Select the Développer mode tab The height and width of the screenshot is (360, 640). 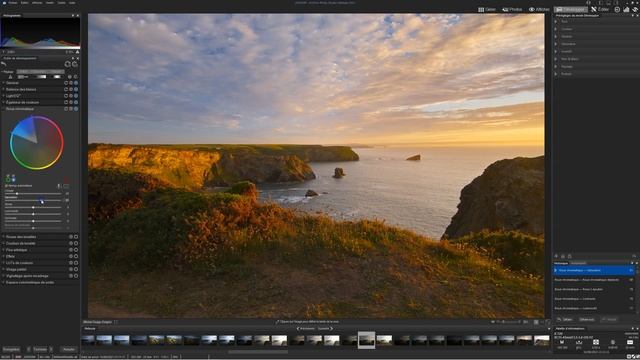click(x=571, y=9)
